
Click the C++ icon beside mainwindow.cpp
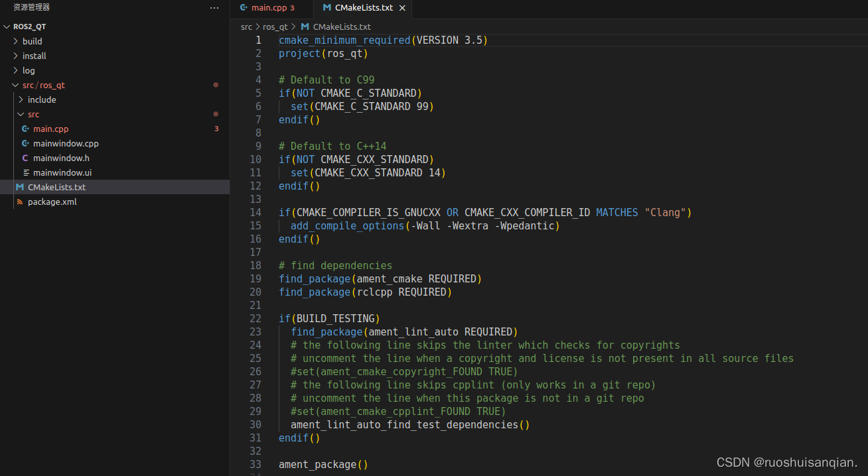tap(26, 143)
